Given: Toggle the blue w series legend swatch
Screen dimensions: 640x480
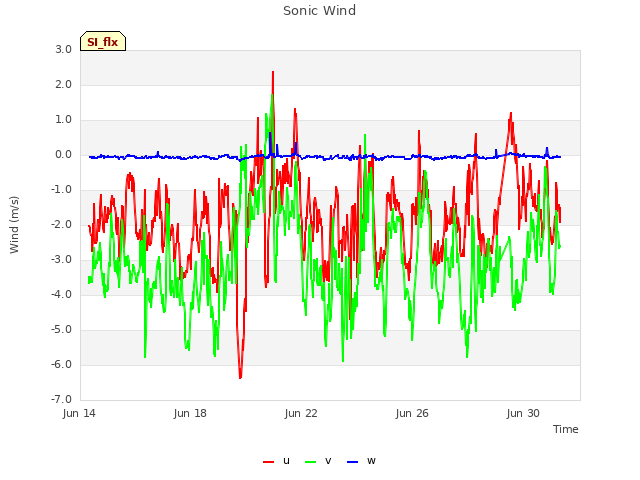Looking at the screenshot, I should [x=353, y=462].
